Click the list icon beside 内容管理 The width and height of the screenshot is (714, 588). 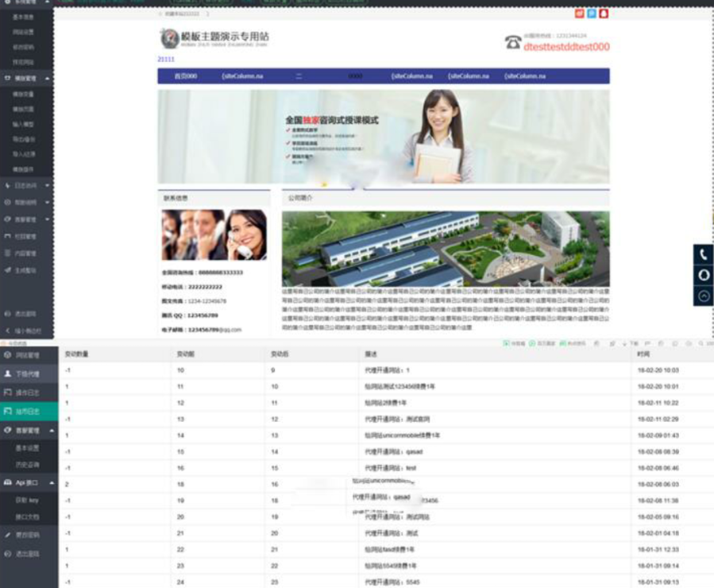pos(7,253)
